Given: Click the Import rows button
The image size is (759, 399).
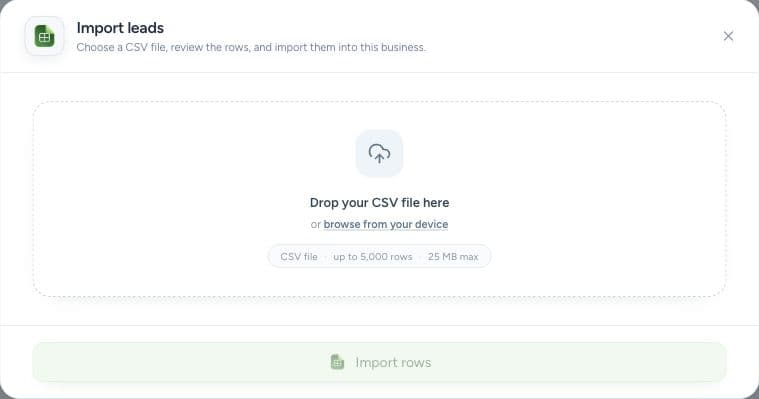Looking at the screenshot, I should tap(380, 362).
